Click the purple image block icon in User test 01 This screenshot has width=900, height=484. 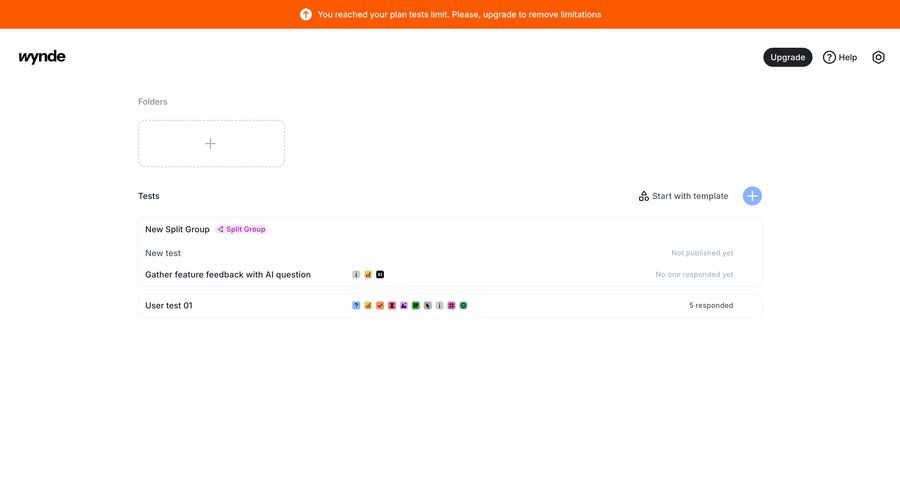(x=404, y=305)
